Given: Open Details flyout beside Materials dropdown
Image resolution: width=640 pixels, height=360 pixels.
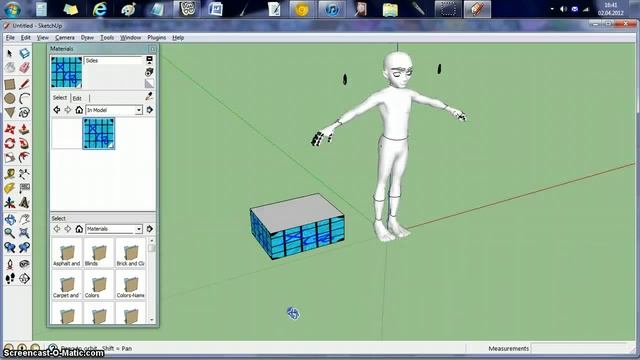Looking at the screenshot, I should [x=150, y=229].
